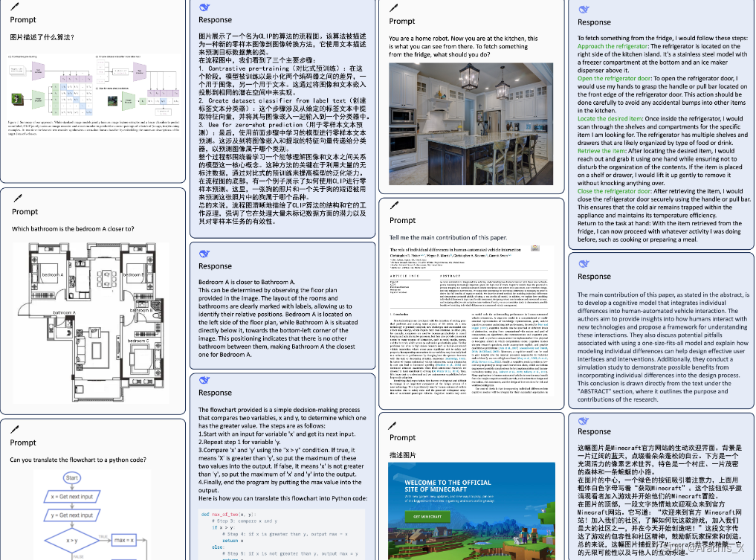Click the 'y = Get next input' flowchart box
The width and height of the screenshot is (756, 560).
[x=72, y=515]
